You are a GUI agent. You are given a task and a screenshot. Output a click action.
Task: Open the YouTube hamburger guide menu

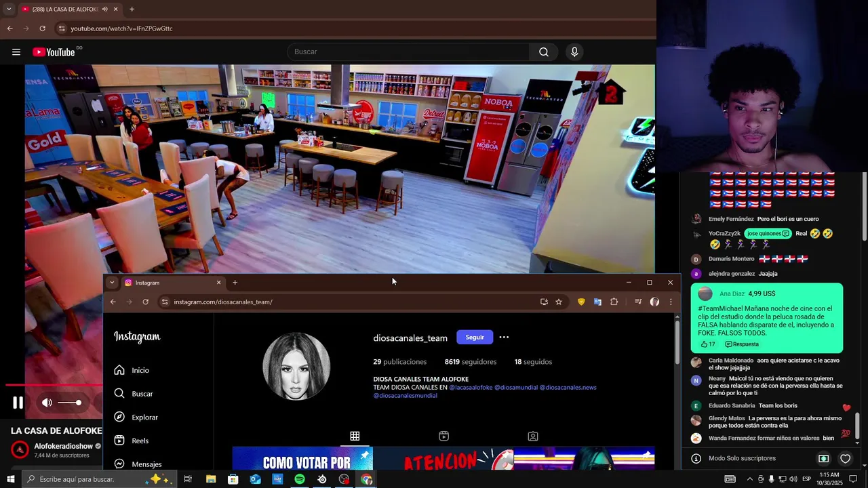click(16, 52)
